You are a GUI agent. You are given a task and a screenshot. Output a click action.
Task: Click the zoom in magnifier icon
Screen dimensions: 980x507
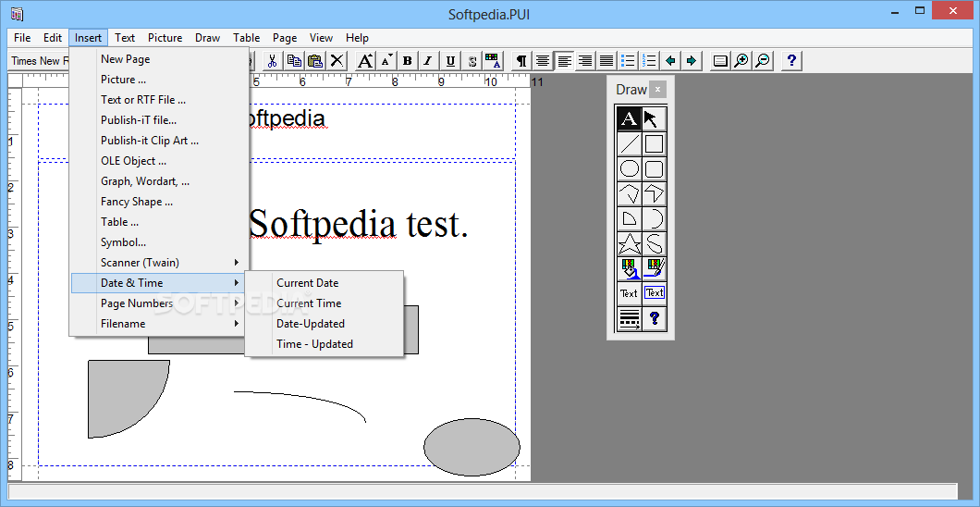point(741,61)
